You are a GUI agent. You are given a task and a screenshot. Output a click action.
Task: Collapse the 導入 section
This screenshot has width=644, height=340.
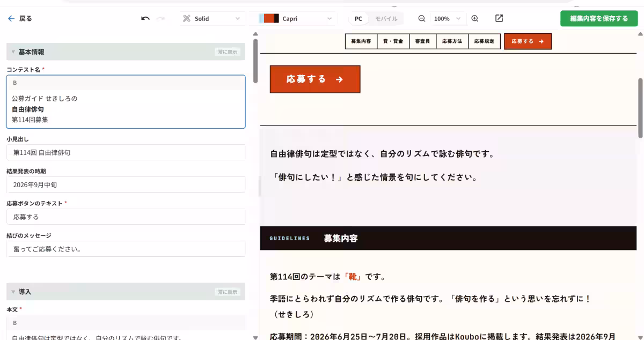(13, 292)
